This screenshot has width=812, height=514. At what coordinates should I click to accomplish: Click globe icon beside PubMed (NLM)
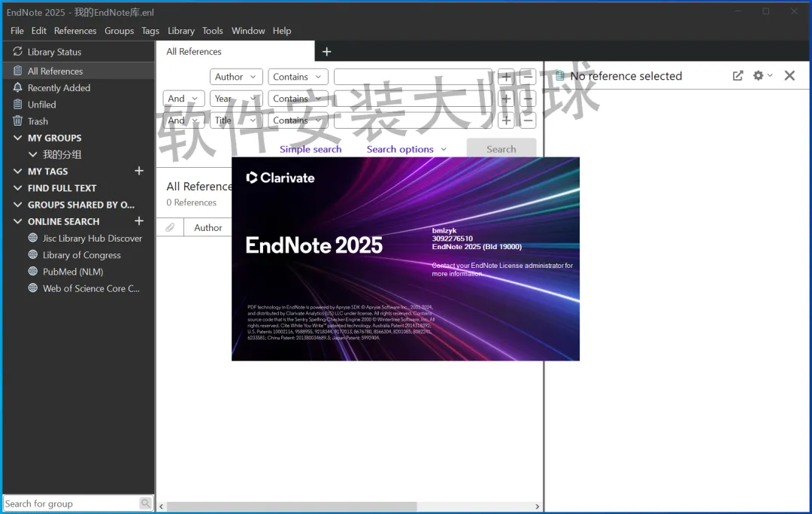point(32,271)
